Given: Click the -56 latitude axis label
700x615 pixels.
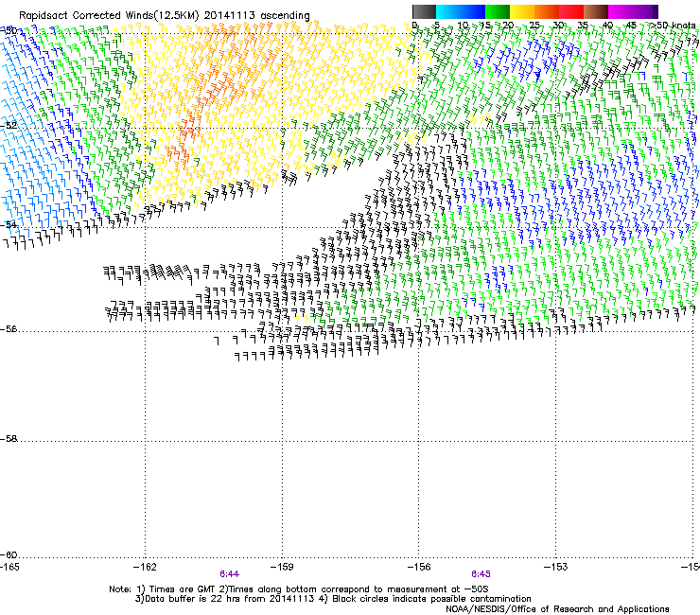Looking at the screenshot, I should (x=9, y=328).
